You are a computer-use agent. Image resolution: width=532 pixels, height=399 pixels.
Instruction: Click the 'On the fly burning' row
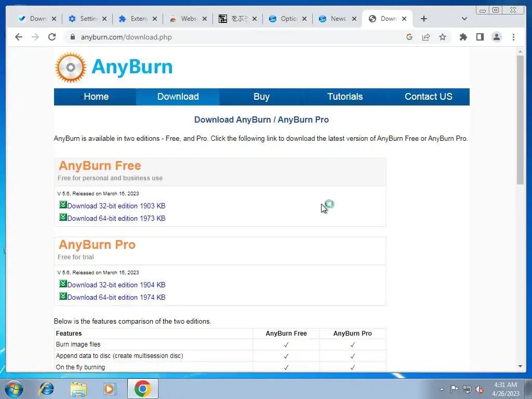pyautogui.click(x=220, y=367)
